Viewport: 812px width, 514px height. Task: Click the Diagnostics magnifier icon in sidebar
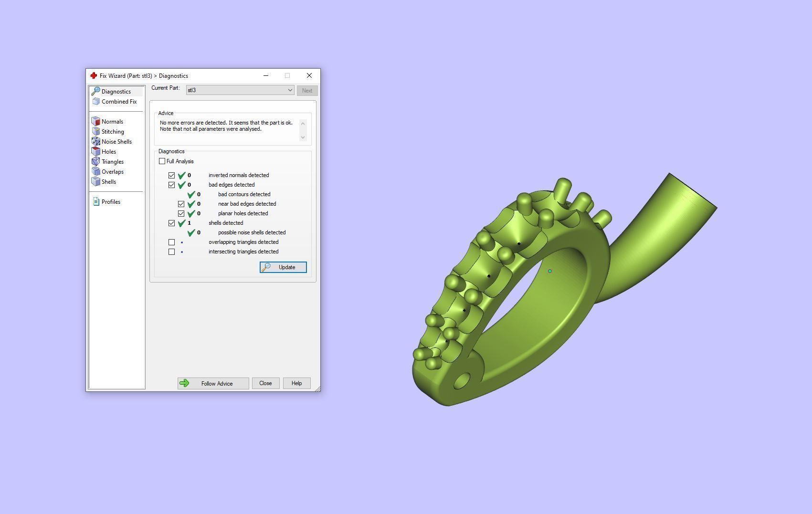[x=95, y=91]
